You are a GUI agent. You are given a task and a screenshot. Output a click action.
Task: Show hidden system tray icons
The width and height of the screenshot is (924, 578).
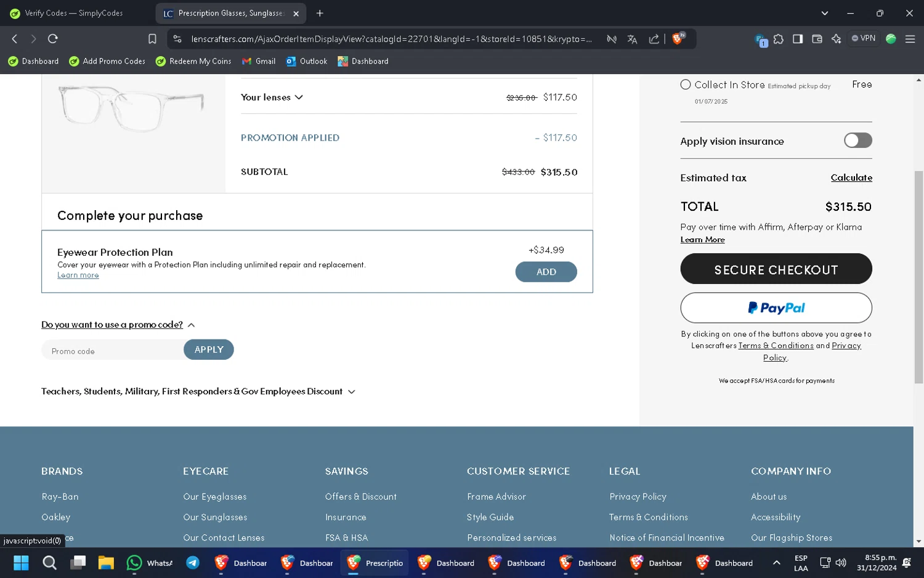(x=776, y=563)
